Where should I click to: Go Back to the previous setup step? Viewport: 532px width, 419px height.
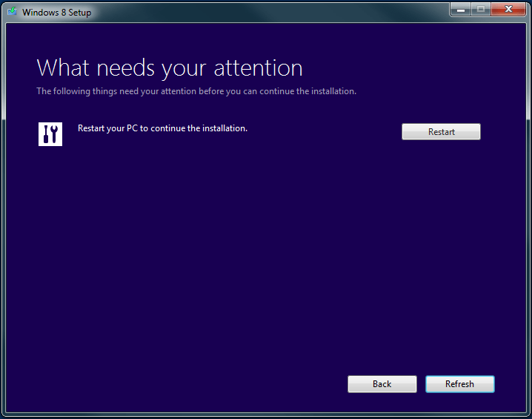(x=382, y=384)
